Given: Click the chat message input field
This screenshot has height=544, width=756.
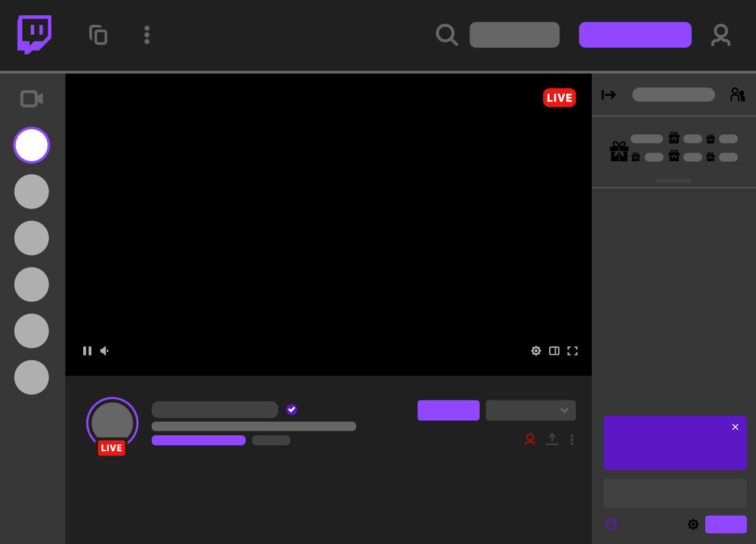Looking at the screenshot, I should (x=675, y=493).
